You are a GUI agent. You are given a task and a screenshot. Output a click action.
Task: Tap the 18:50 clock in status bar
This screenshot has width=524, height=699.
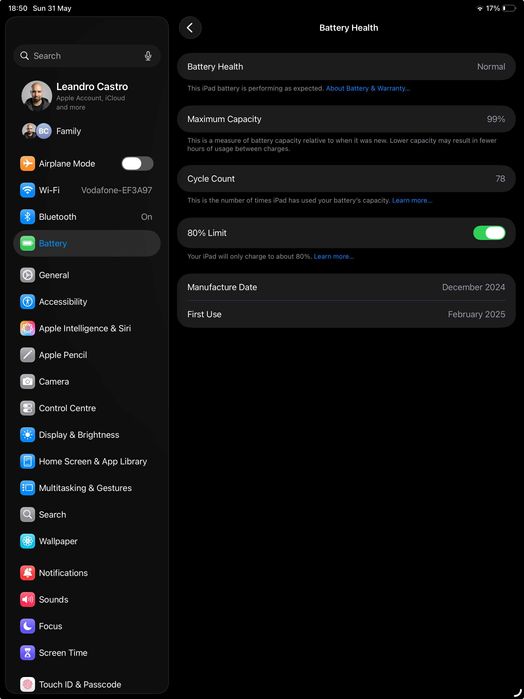pos(18,8)
